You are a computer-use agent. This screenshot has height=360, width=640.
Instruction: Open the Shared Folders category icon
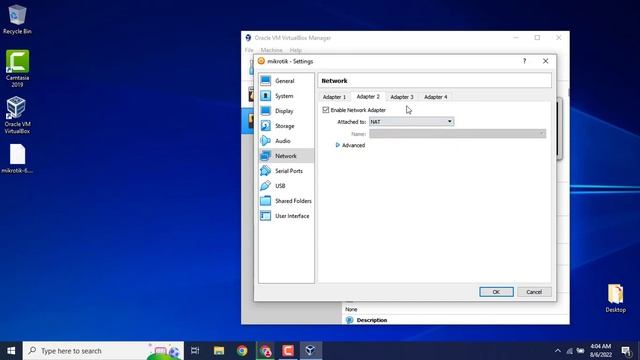pyautogui.click(x=266, y=201)
